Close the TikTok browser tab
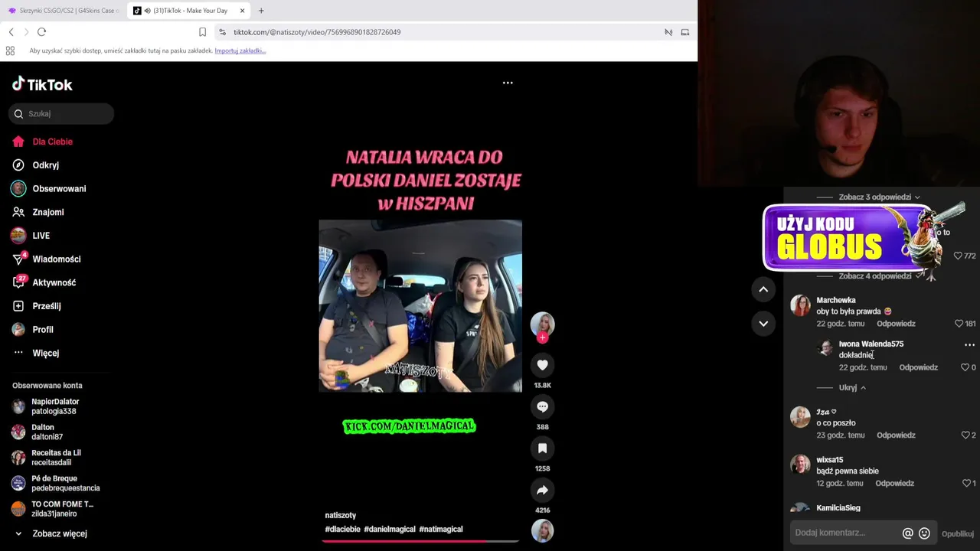 (243, 11)
